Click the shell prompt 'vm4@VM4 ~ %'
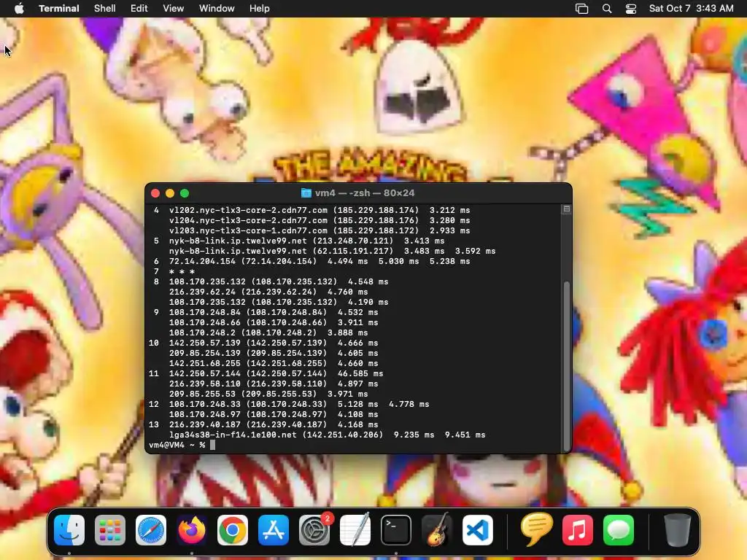The width and height of the screenshot is (747, 560). click(177, 445)
